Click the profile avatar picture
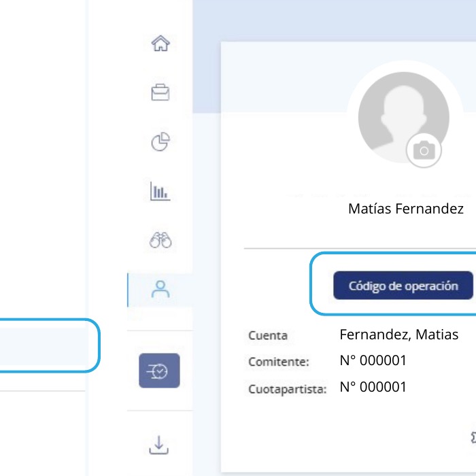 tap(404, 118)
